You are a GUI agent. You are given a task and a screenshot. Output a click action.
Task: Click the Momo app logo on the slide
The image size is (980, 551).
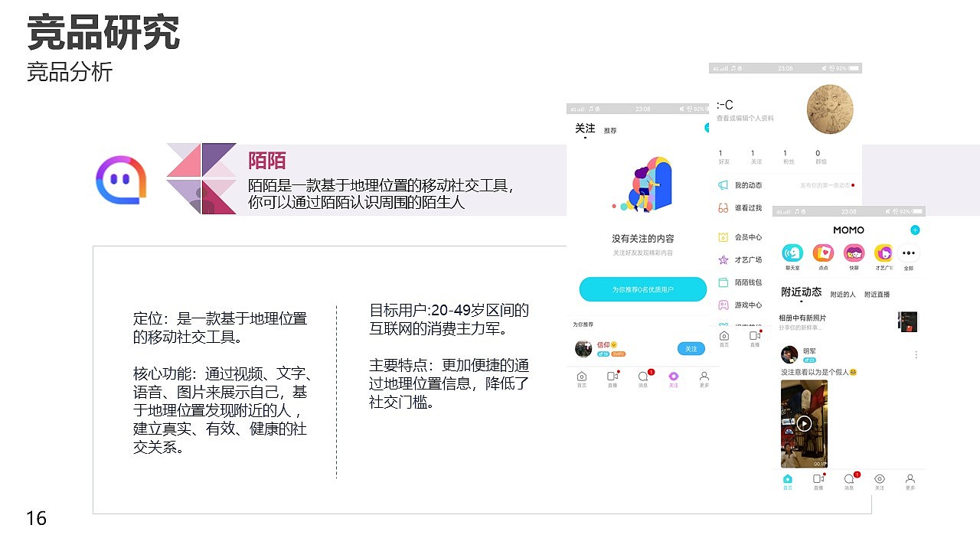[120, 180]
